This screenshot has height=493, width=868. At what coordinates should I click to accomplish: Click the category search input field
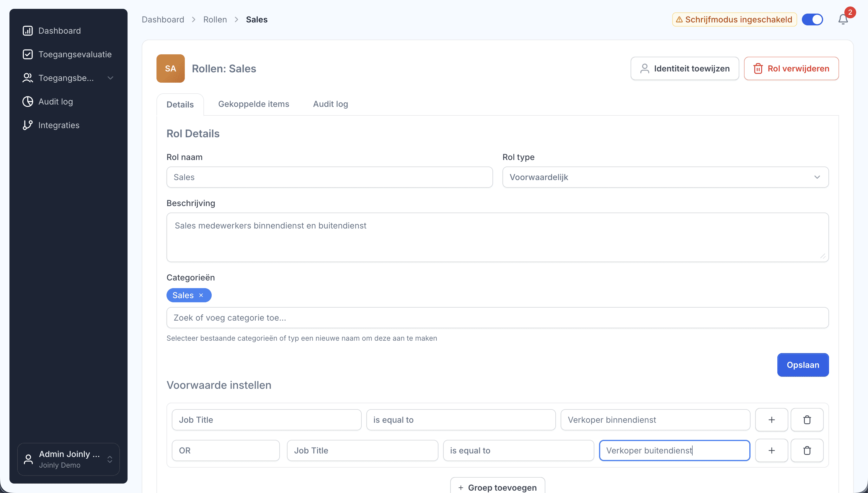tap(497, 318)
